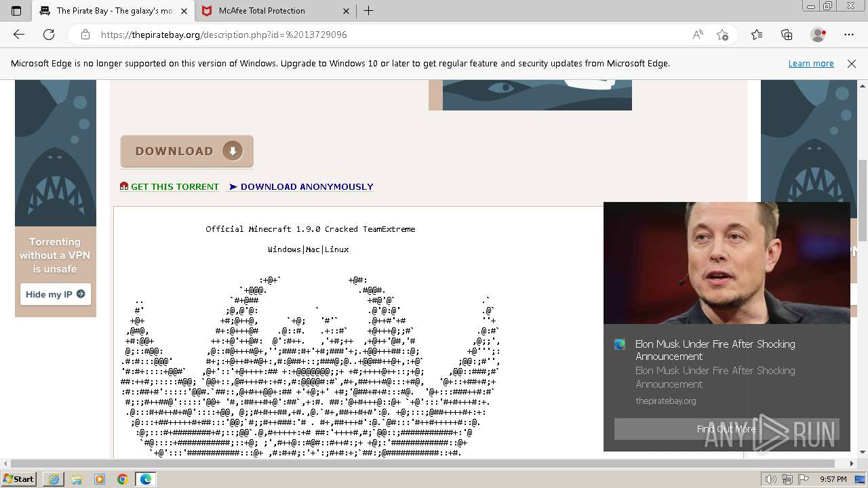Open Read aloud in address bar

coord(698,35)
